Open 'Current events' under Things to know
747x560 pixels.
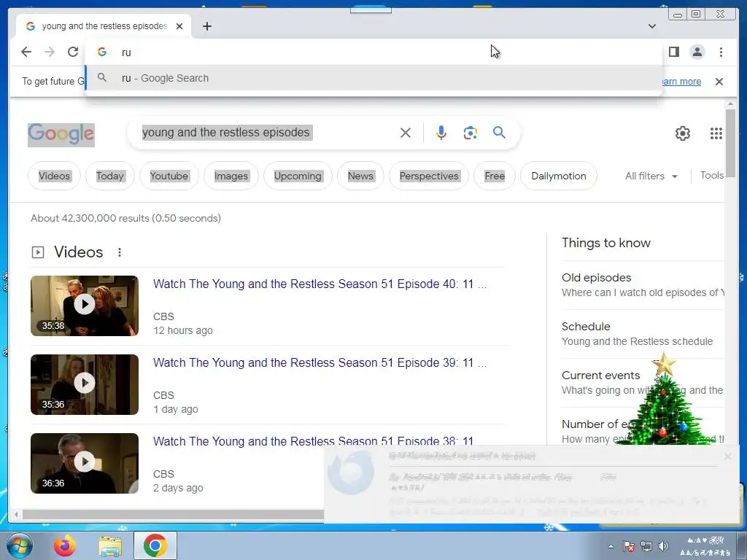click(x=600, y=376)
